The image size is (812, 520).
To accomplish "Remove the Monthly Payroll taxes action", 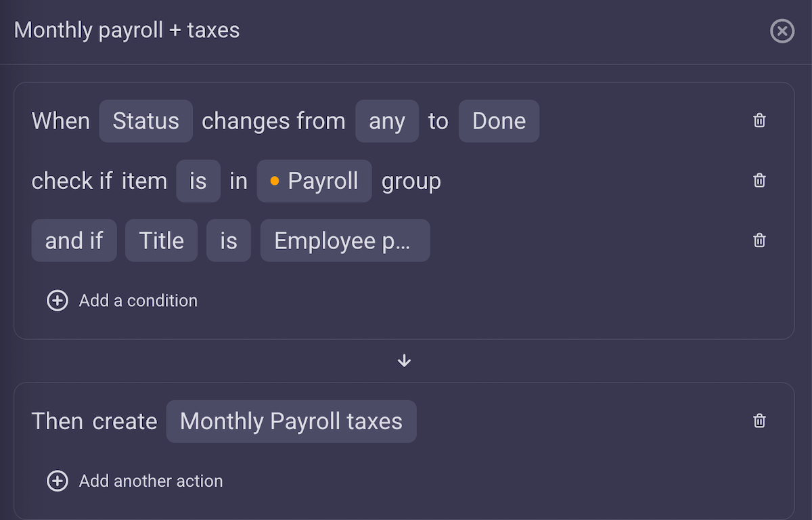I will (759, 420).
